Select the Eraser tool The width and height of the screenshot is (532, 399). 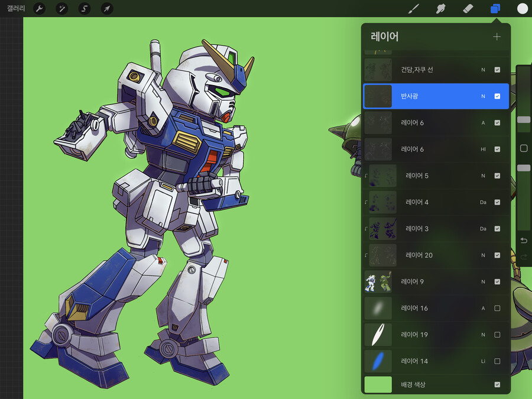coord(468,8)
